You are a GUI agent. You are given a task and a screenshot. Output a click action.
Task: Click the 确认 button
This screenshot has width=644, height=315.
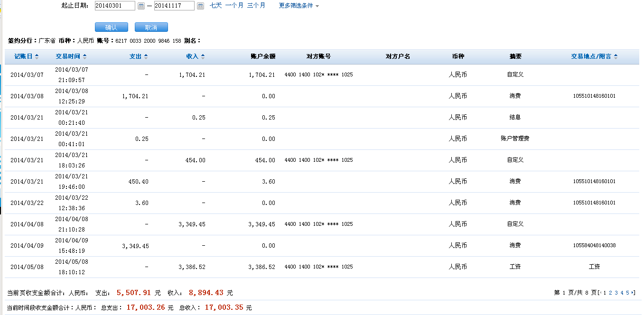[111, 28]
